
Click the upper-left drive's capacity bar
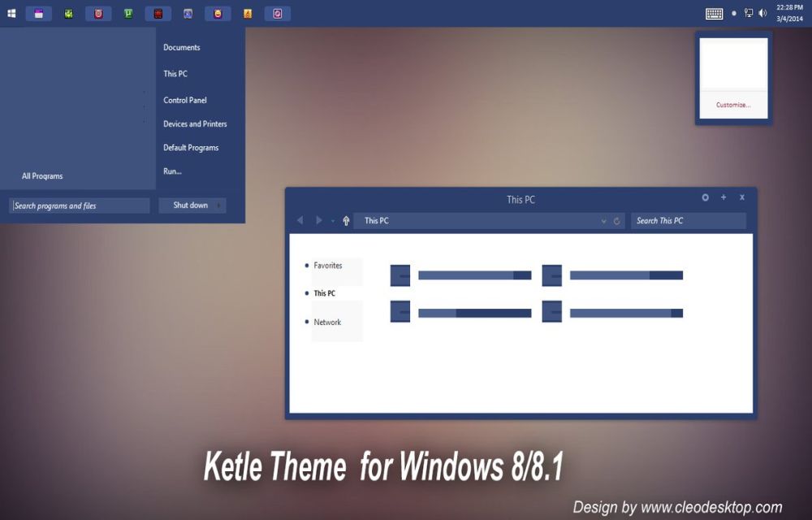(x=475, y=275)
